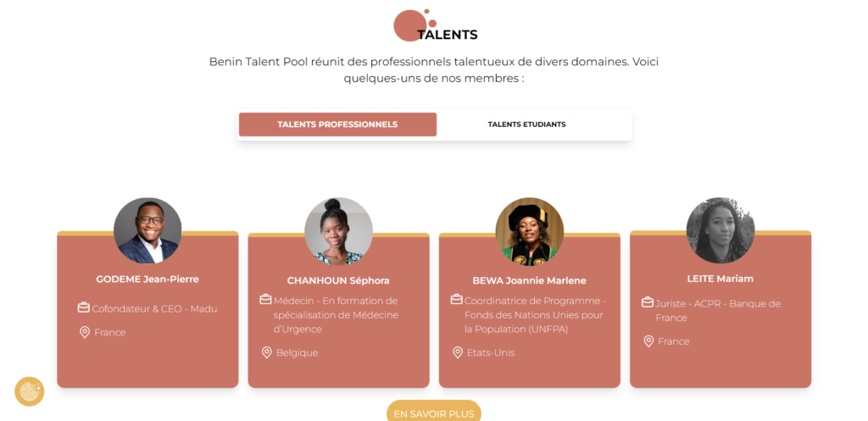Click the location pin on LEITE Mariam's card

pyautogui.click(x=648, y=341)
